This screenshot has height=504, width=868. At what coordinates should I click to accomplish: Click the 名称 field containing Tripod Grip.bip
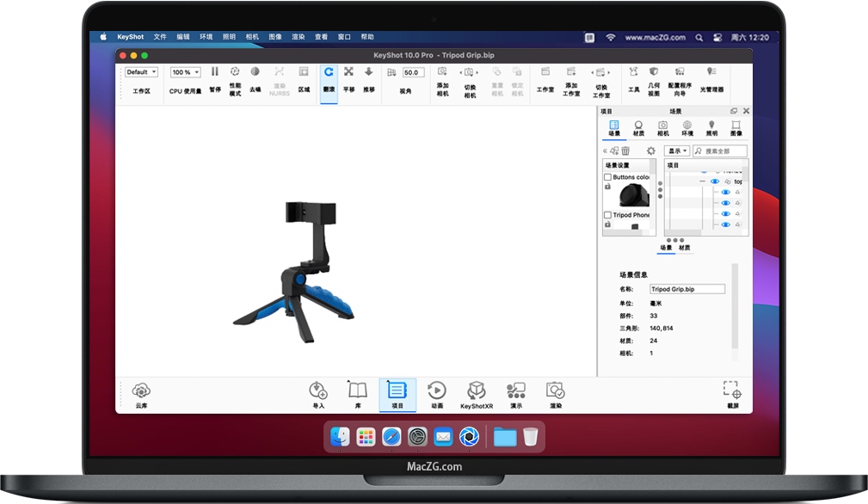[686, 290]
